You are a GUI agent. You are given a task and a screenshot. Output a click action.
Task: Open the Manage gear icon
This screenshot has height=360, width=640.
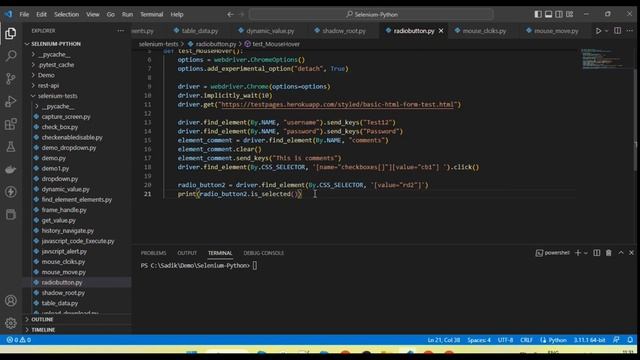point(11,323)
